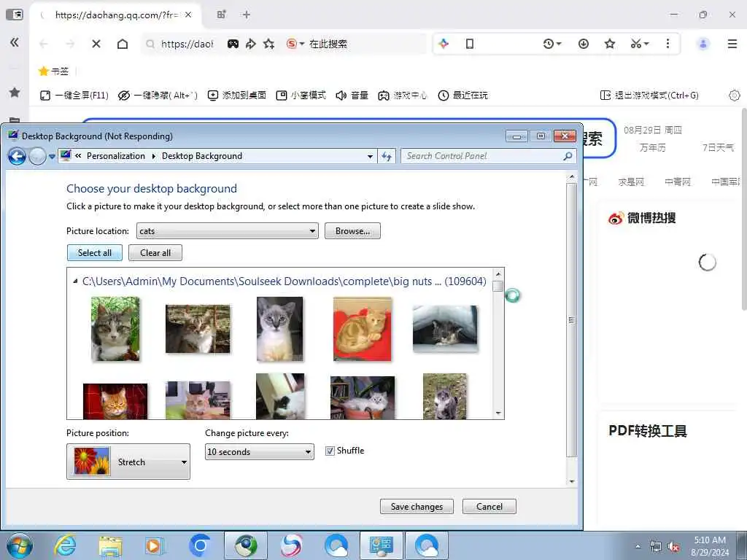Expand the search engine selector arrow

(302, 44)
